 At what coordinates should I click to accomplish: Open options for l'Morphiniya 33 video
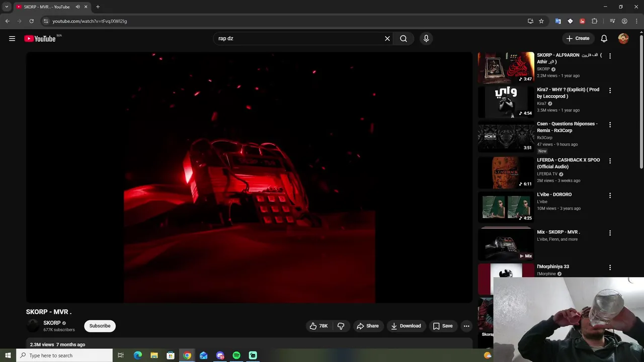coord(610,267)
